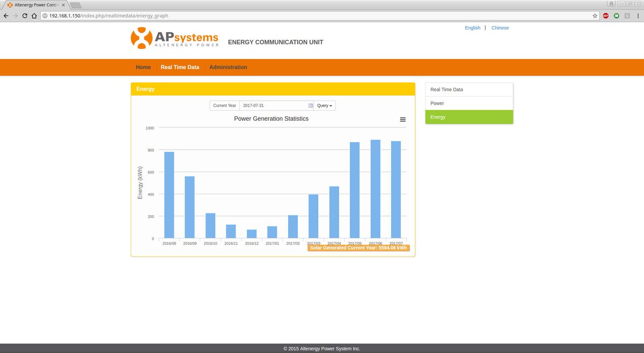The width and height of the screenshot is (644, 353).
Task: Click the green extension icon in toolbar
Action: coord(617,16)
